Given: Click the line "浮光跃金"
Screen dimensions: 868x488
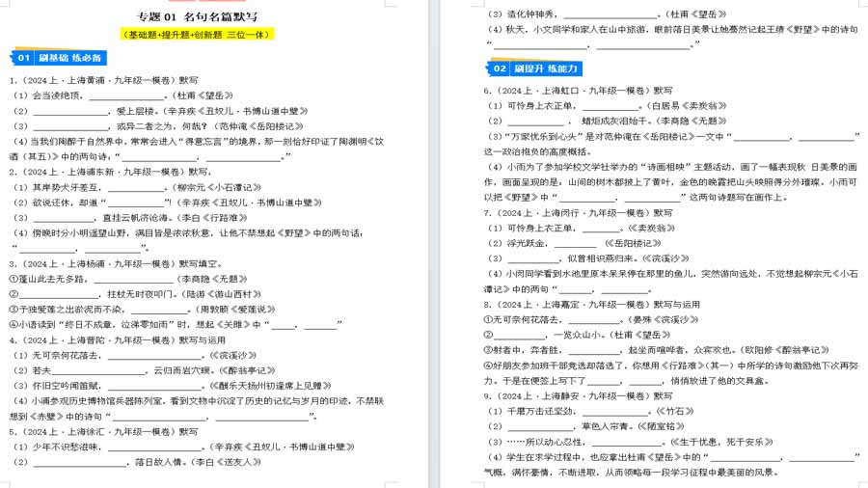Looking at the screenshot, I should pyautogui.click(x=526, y=243).
